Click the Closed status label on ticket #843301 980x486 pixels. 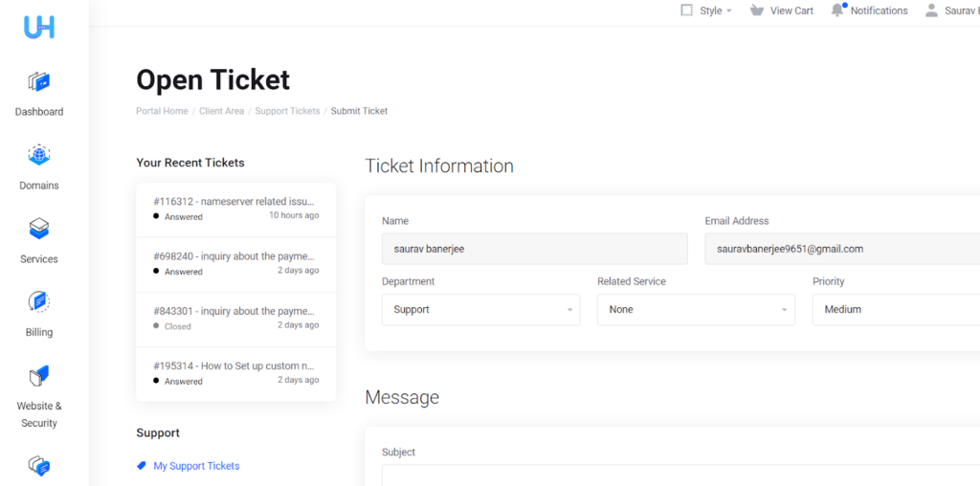click(x=177, y=326)
